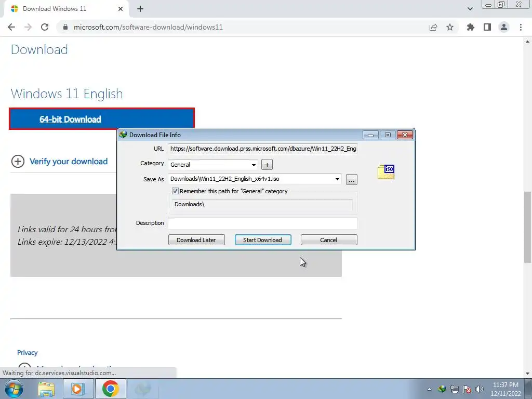Cancel the Download File Info dialog
Viewport: 532px width, 399px height.
click(329, 240)
